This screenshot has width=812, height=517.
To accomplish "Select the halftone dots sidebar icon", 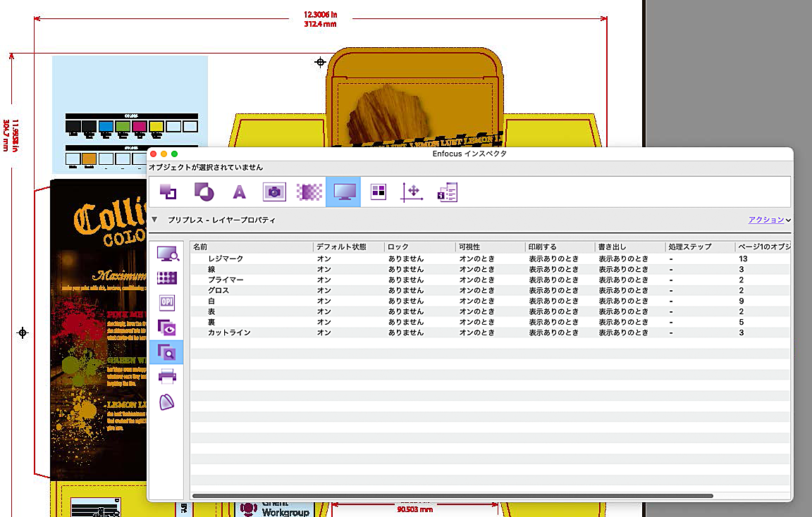I will tap(167, 278).
